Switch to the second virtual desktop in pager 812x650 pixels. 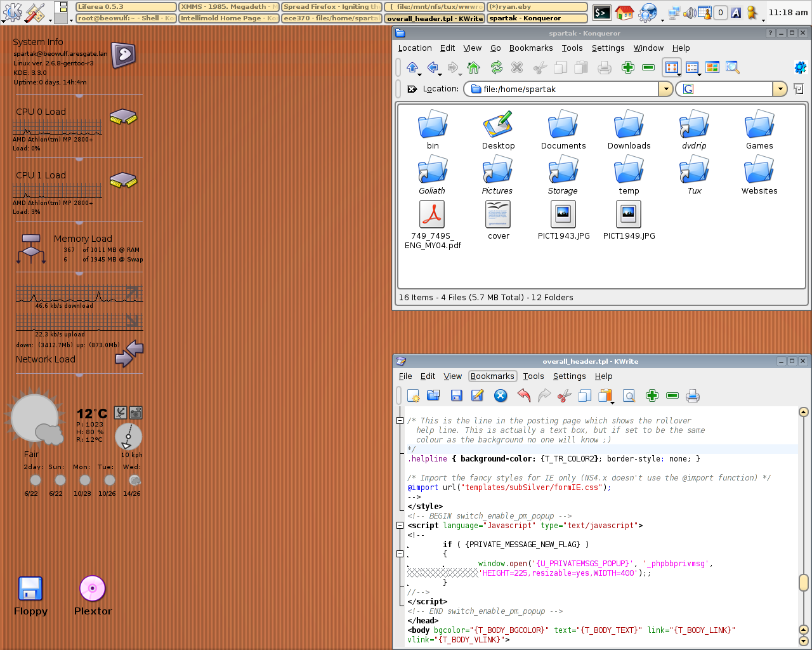tap(62, 18)
